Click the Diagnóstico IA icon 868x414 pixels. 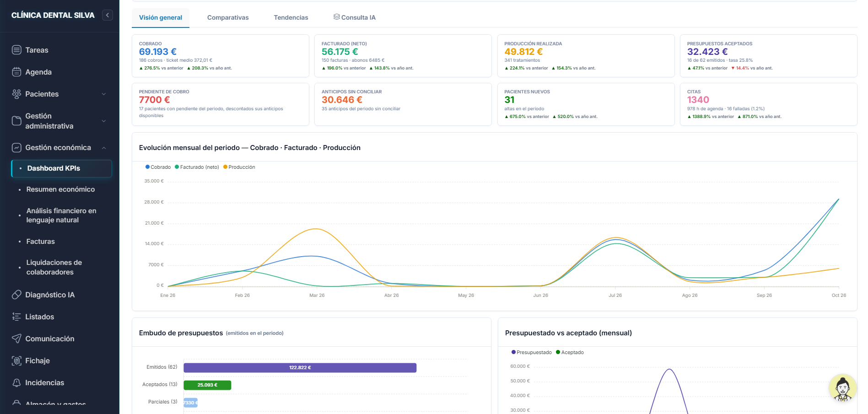pos(16,295)
